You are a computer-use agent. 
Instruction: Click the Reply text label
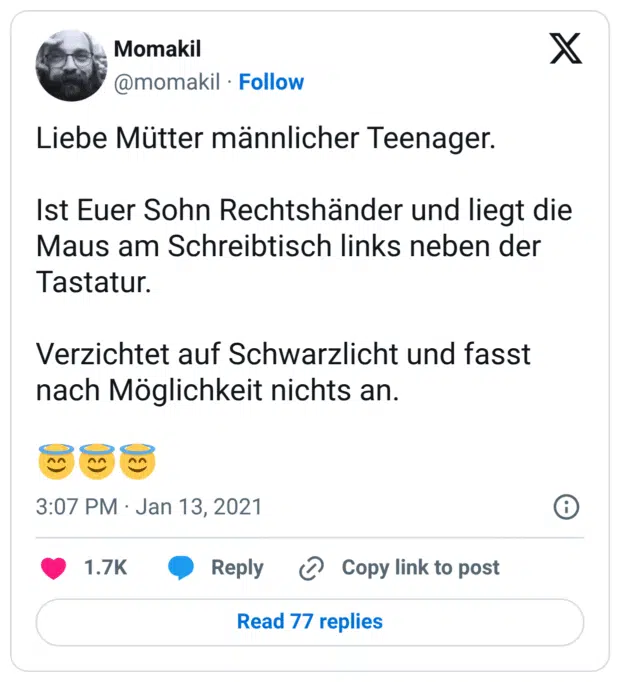tap(237, 568)
